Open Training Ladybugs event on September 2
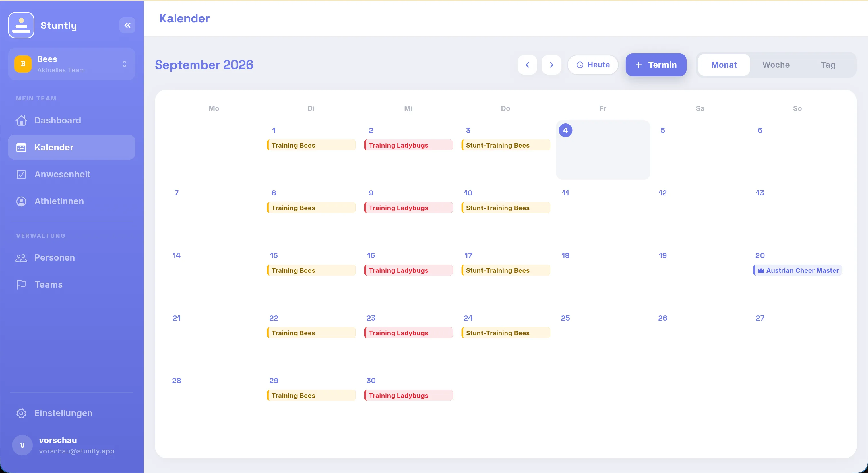This screenshot has width=868, height=473. tap(408, 145)
